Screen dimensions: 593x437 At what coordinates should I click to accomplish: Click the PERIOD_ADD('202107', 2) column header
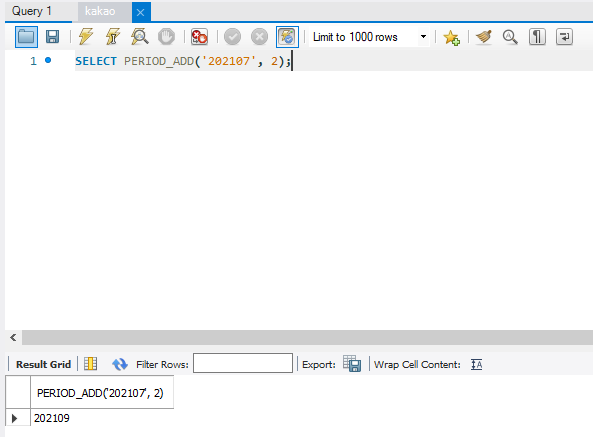102,393
